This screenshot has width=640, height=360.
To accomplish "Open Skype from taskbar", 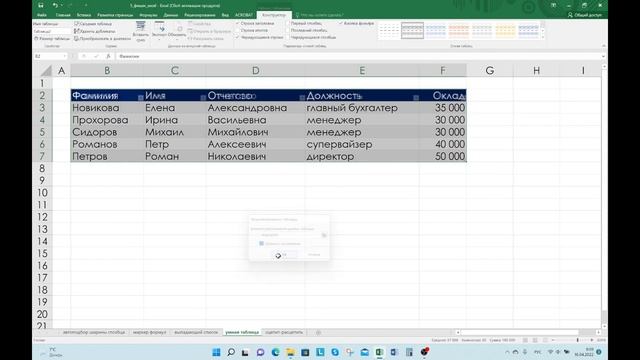I will 335,352.
